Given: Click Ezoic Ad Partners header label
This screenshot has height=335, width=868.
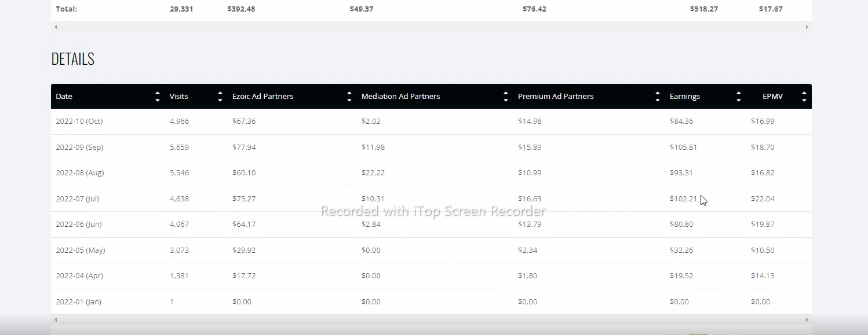Looking at the screenshot, I should [x=263, y=97].
